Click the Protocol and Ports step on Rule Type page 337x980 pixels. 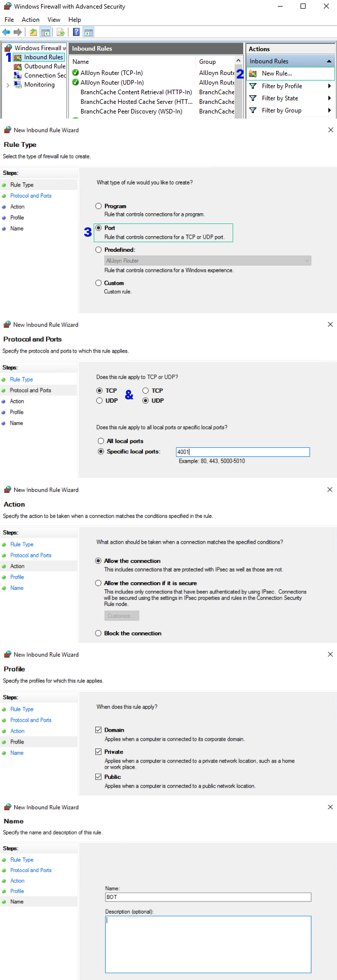(x=31, y=196)
